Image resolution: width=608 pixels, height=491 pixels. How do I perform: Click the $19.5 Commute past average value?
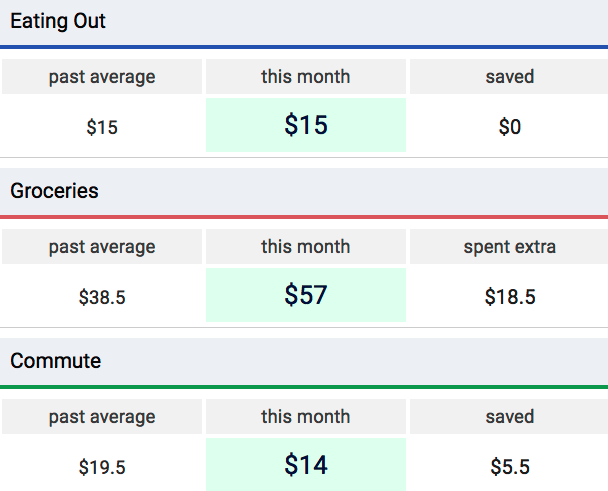point(102,467)
